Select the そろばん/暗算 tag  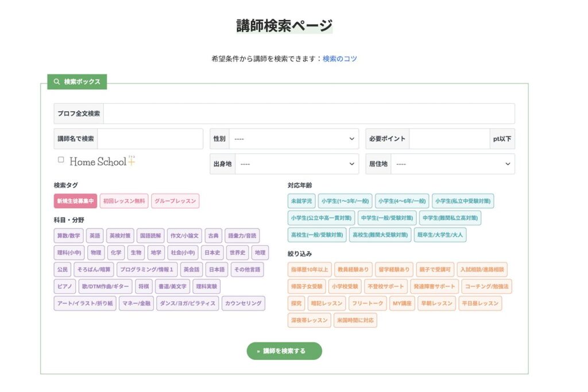94,269
